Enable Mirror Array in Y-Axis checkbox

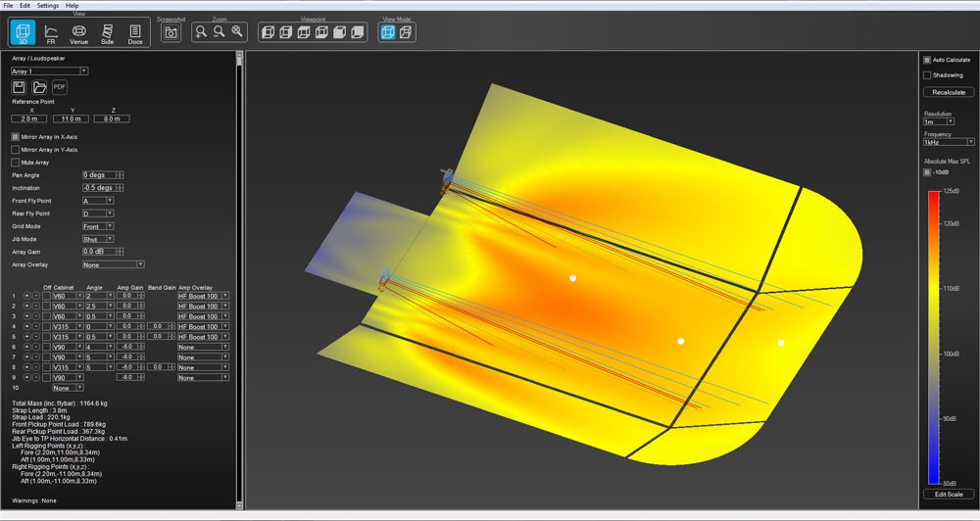point(16,149)
